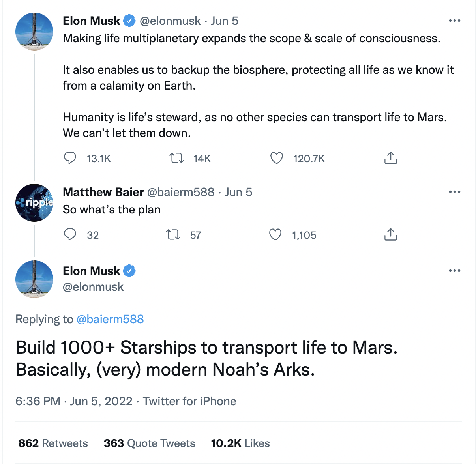This screenshot has height=464, width=476.
Task: Open more options on the main reply tweet
Action: [x=455, y=271]
